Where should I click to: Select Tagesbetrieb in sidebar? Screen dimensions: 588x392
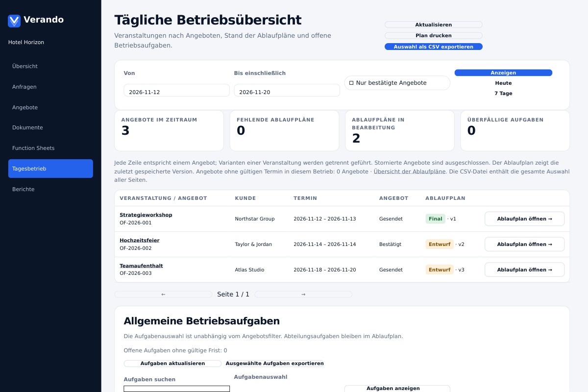[50, 169]
